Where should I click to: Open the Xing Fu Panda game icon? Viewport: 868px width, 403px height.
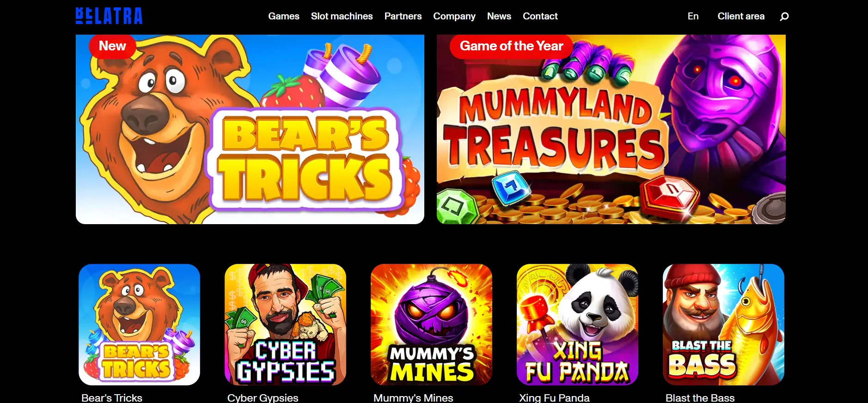(x=577, y=324)
